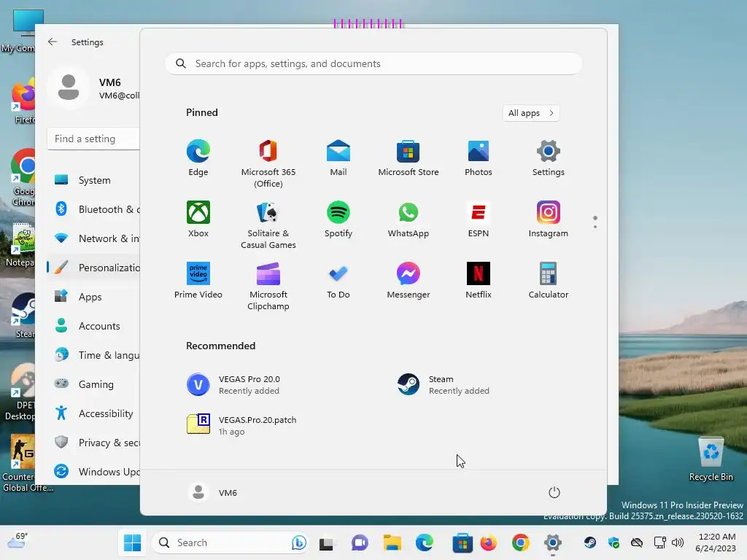Open recommended VEGAS Pro 20.0
The width and height of the screenshot is (747, 560).
233,385
